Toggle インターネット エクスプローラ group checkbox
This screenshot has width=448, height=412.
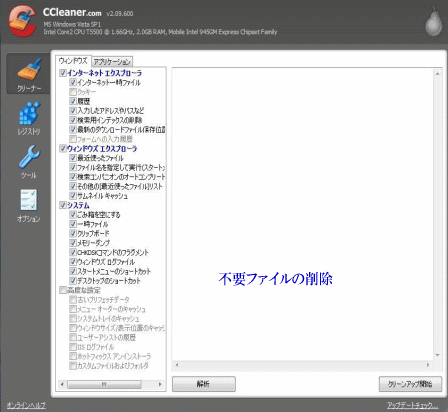tap(62, 73)
